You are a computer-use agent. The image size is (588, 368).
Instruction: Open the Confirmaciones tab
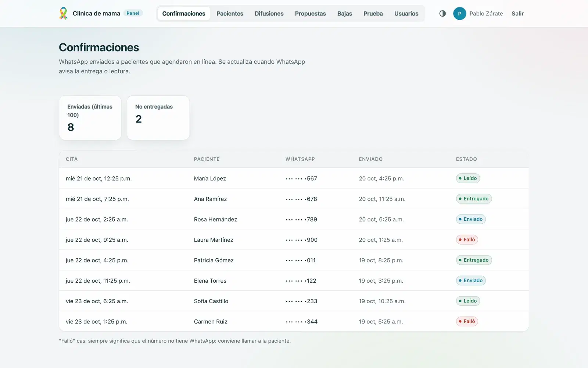coord(184,14)
